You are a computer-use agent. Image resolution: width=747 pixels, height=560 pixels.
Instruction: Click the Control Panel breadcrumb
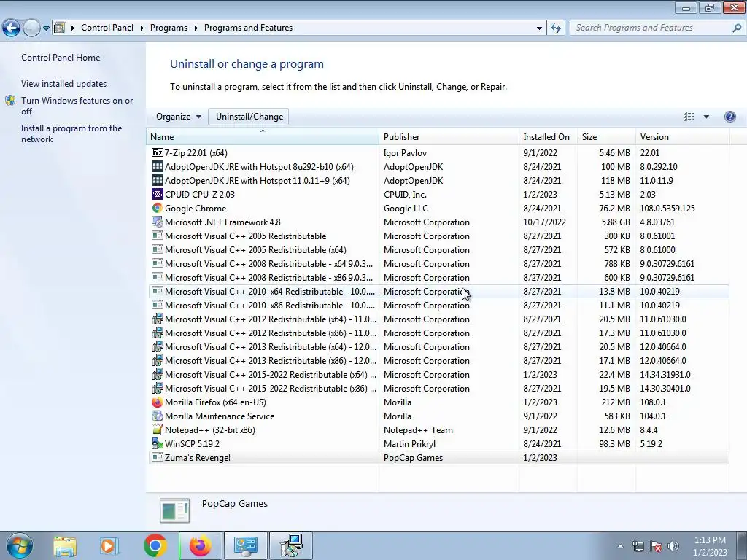click(x=107, y=28)
